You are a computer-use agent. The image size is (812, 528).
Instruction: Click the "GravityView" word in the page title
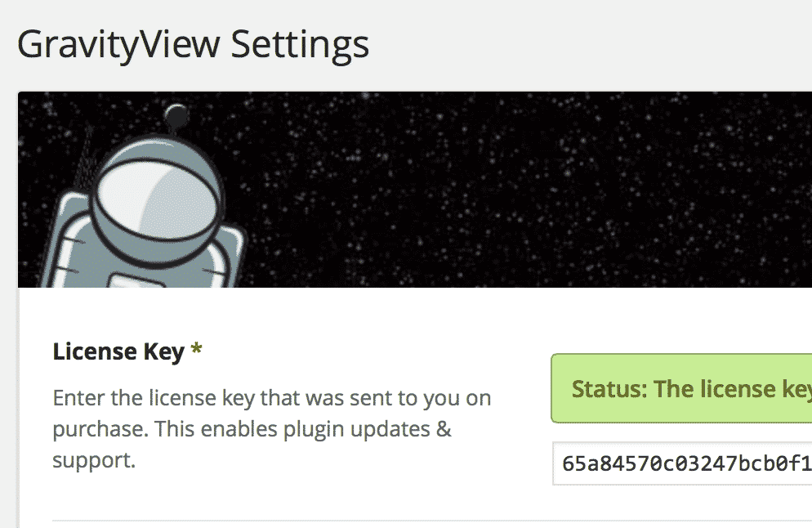pos(118,45)
